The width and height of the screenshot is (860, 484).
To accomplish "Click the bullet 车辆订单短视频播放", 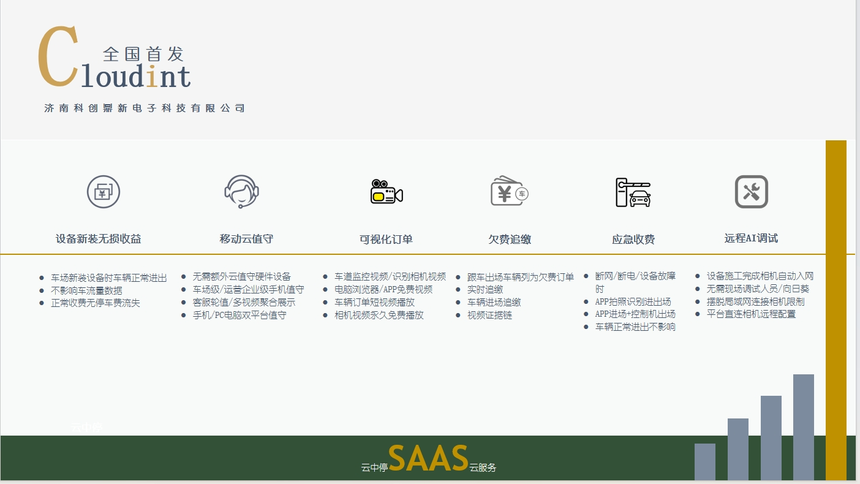I will (x=375, y=302).
